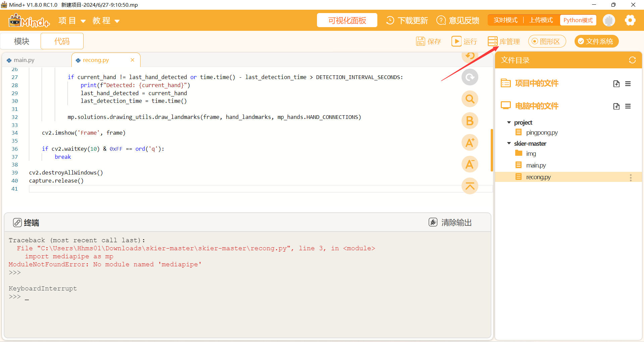The width and height of the screenshot is (644, 342).
Task: Click the 终端 terminal link icon
Action: coord(17,222)
